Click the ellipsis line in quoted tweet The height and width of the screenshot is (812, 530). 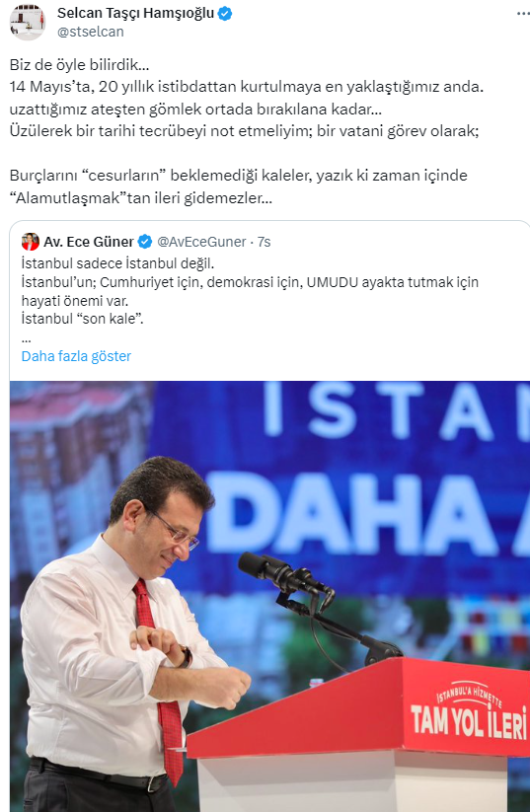coord(26,339)
